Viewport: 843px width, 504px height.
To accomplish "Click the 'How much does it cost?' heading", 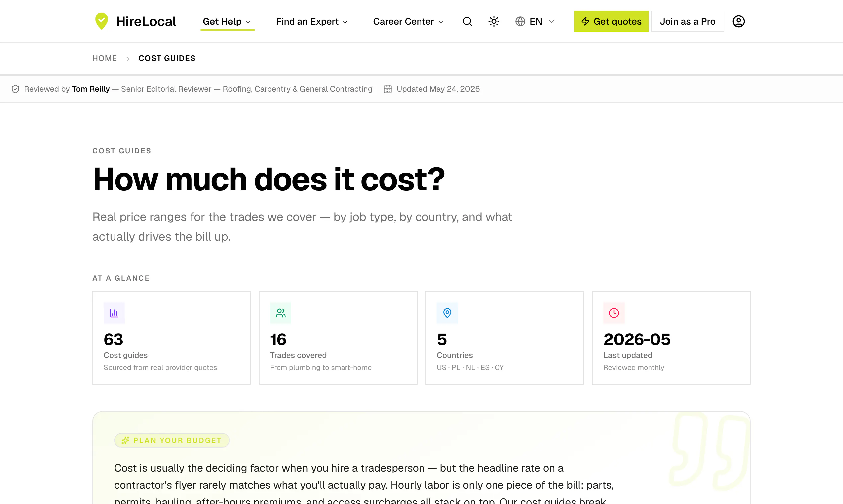I will [x=268, y=179].
